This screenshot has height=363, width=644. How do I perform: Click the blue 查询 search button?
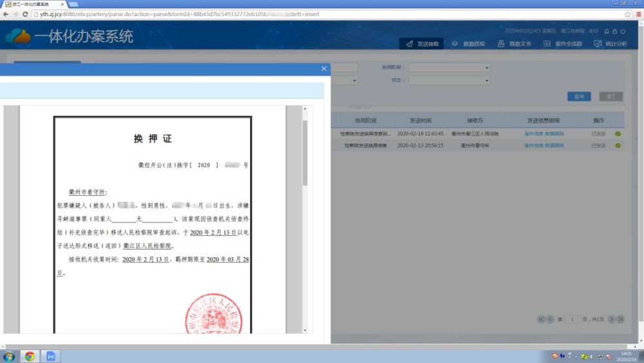click(579, 97)
